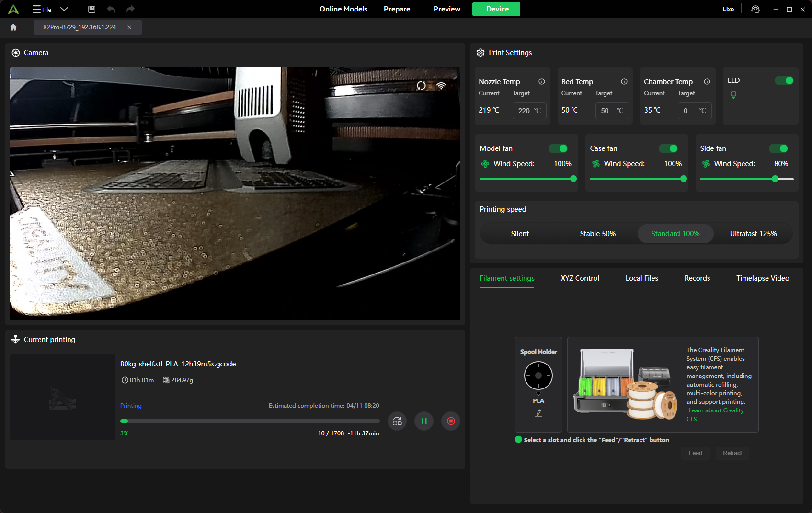Image resolution: width=812 pixels, height=513 pixels.
Task: Open the Learn about Creality CFS link
Action: [716, 410]
